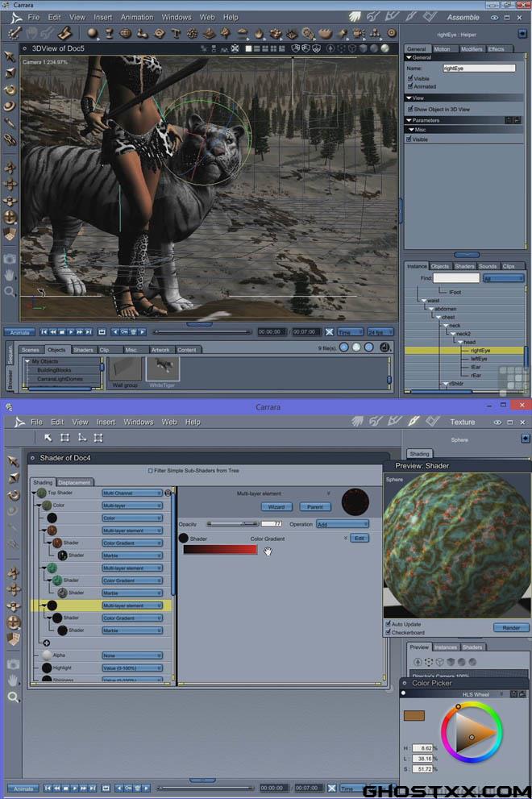Click the target/bulls-eye icon at the toolbar end
Screen dimensions: 532x799
[392, 34]
